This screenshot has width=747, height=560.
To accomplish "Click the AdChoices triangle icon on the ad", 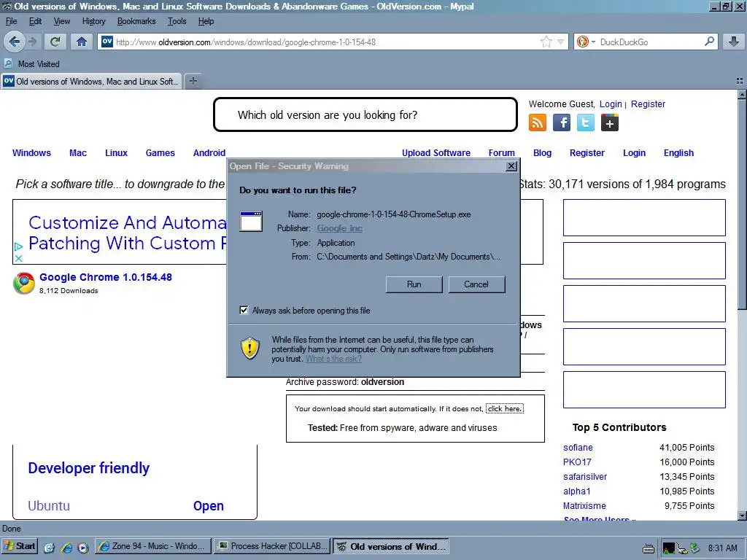I will [18, 246].
